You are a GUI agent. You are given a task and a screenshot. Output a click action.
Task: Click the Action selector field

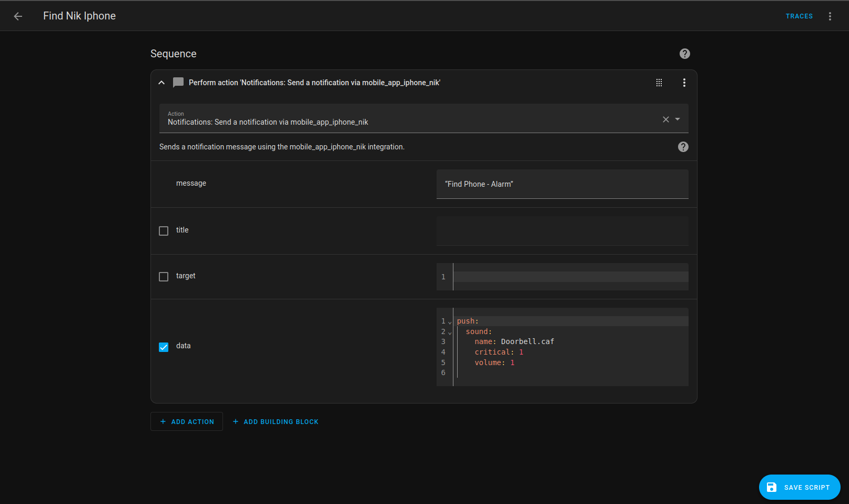click(x=423, y=118)
